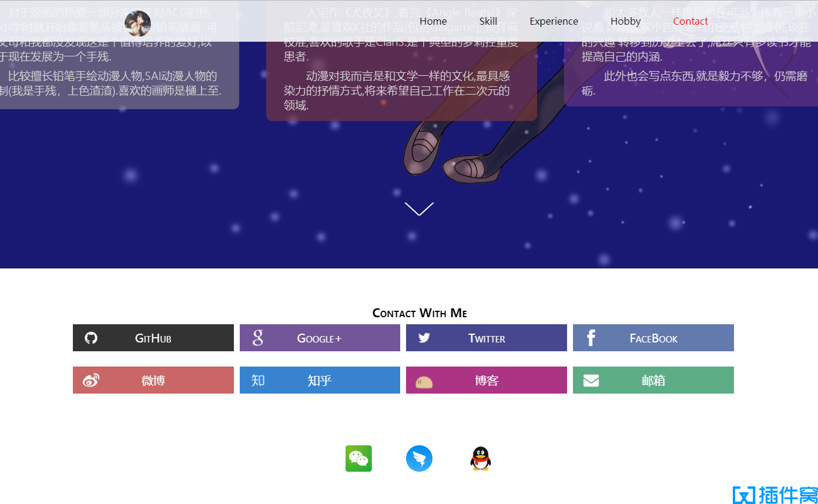Open the Skill nav item
Image resolution: width=818 pixels, height=504 pixels.
pyautogui.click(x=488, y=21)
